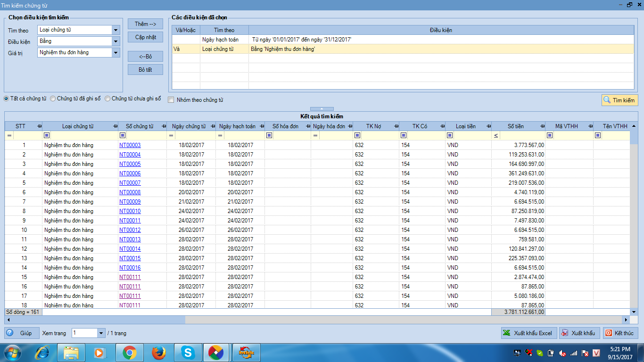Click the Thêm --> button
Screen dimensions: 644x362
pyautogui.click(x=145, y=24)
